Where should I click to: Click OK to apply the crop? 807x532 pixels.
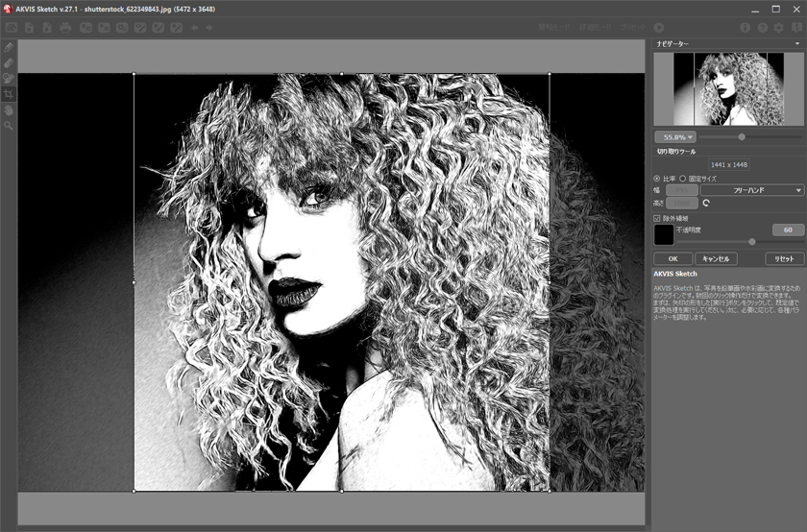(x=672, y=258)
